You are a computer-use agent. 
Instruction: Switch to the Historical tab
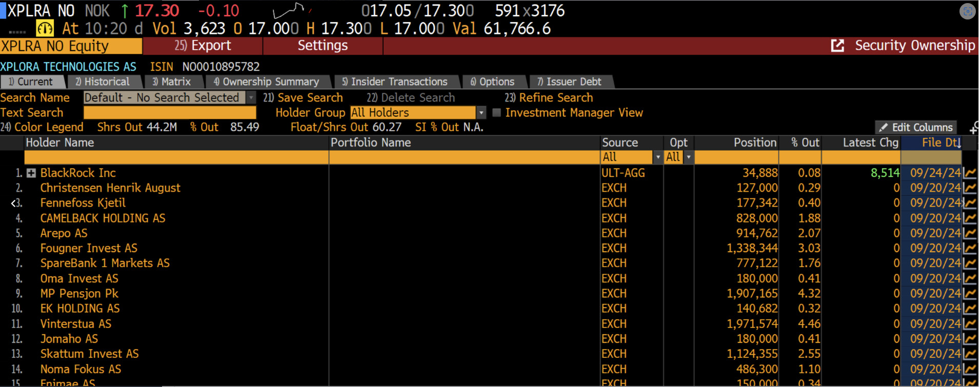click(x=105, y=82)
